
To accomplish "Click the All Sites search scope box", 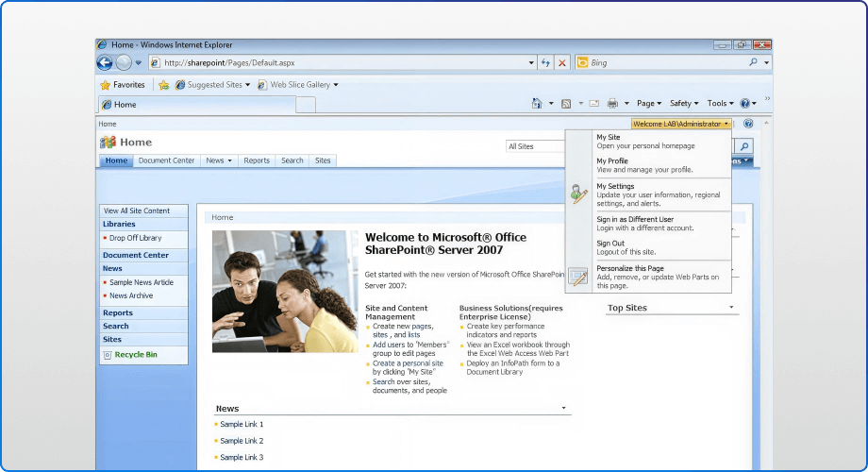I will pos(535,146).
